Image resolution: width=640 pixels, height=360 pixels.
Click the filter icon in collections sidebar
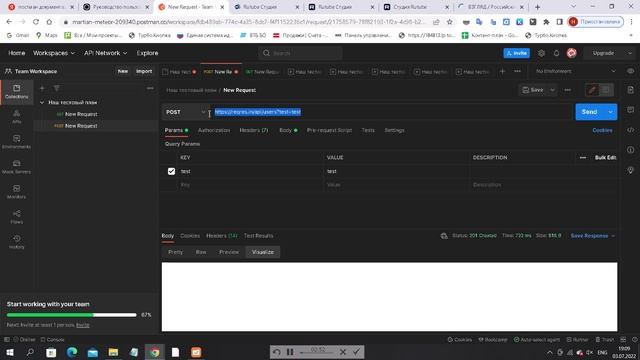tap(57, 88)
